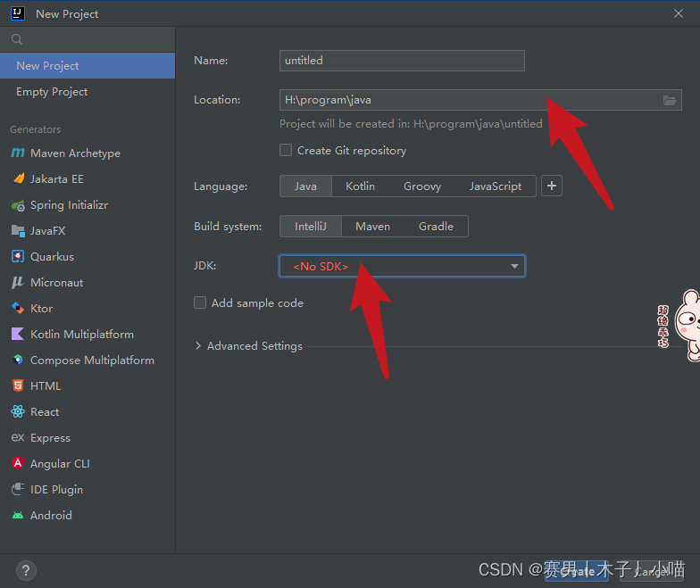Screen dimensions: 700x588
Task: Click the IntelliJ IDEA logo in the title bar
Action: click(18, 13)
